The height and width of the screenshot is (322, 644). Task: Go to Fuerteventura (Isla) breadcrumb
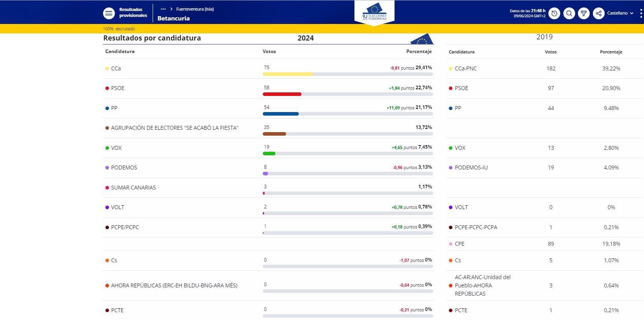pyautogui.click(x=195, y=9)
